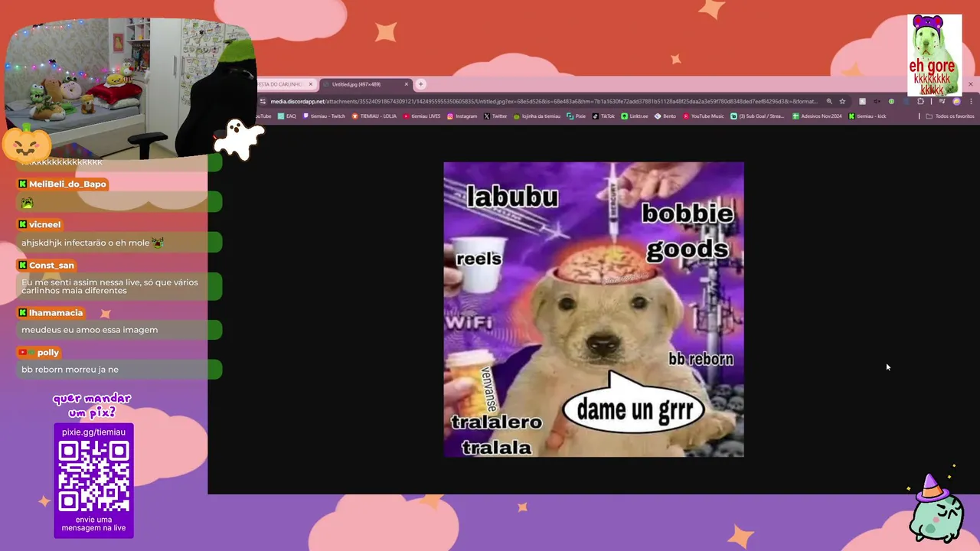Screen dimensions: 980x551
Task: Open the tiemiau - kick bookmark
Action: point(867,116)
